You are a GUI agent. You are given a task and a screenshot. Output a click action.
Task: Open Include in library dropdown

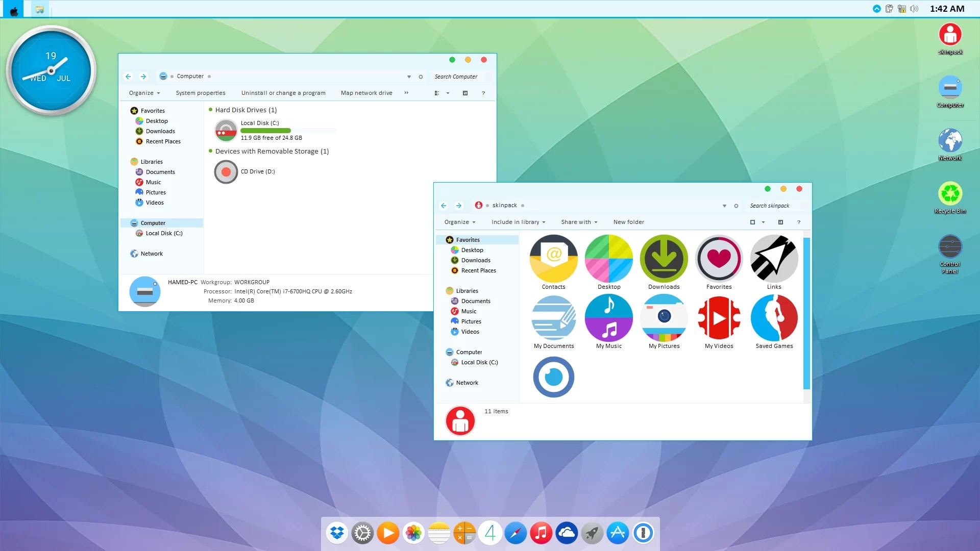pos(518,222)
